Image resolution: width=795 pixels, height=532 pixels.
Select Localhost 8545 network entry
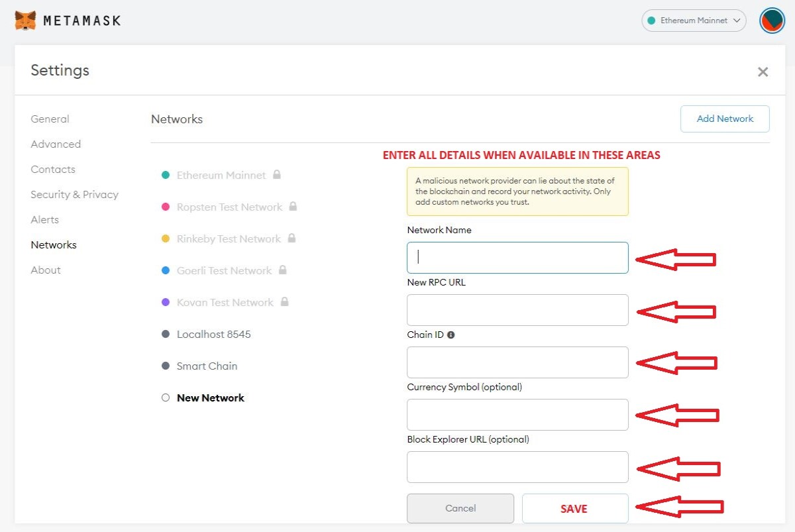click(213, 334)
